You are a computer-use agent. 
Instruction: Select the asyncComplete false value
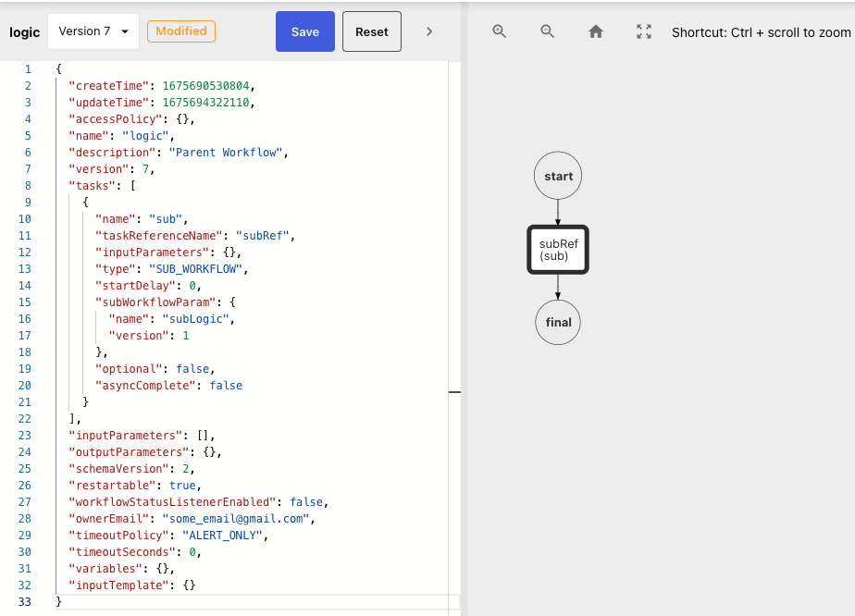click(x=226, y=385)
